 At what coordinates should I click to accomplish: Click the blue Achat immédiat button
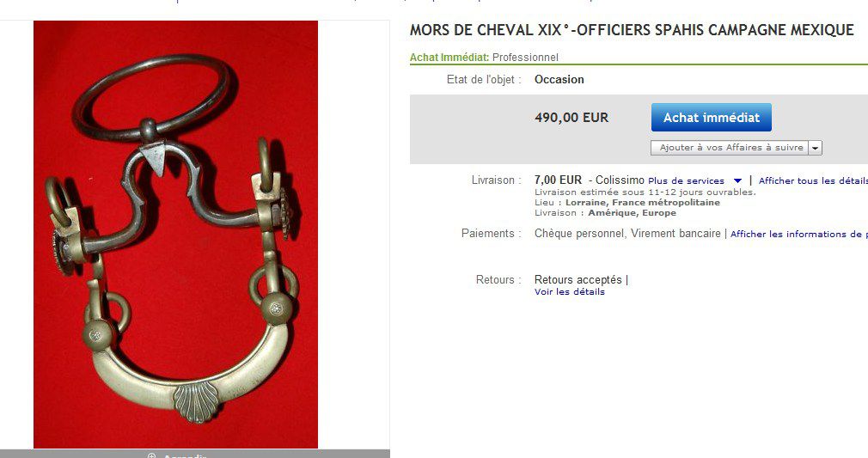[x=712, y=118]
